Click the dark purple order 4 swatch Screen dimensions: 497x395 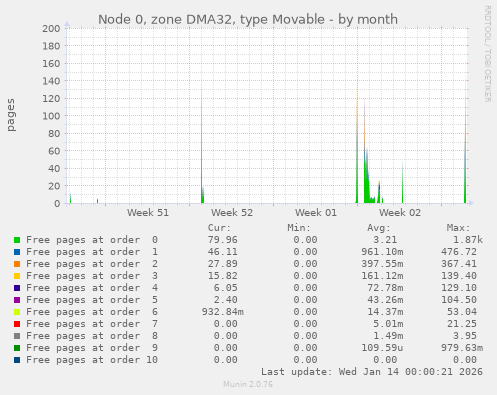click(17, 288)
